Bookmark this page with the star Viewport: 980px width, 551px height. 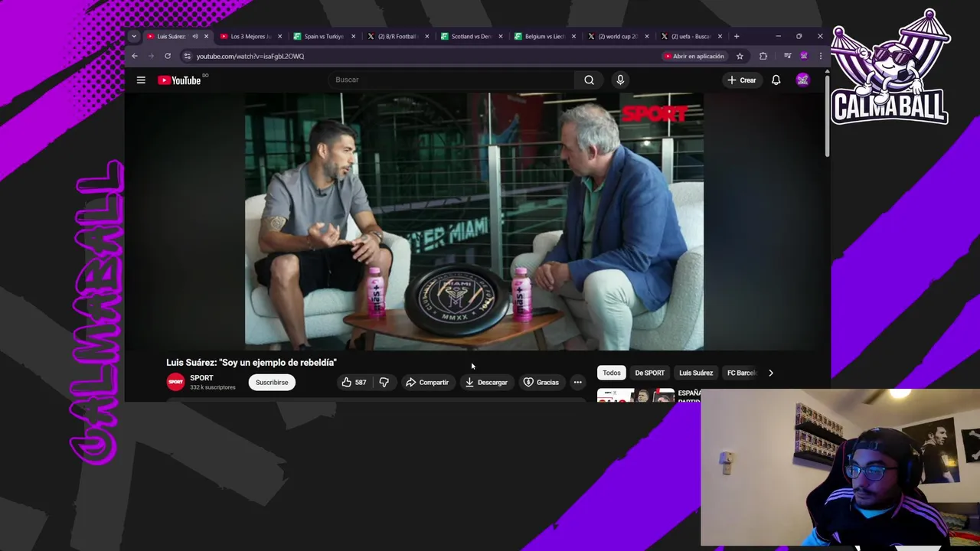(x=740, y=56)
